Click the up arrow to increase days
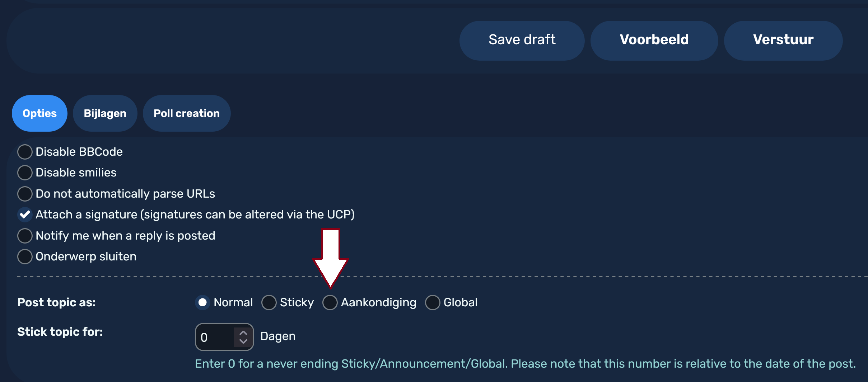 click(243, 332)
